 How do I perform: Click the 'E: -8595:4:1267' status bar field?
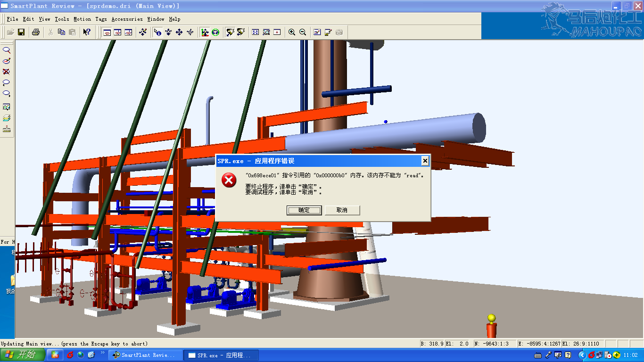(539, 344)
